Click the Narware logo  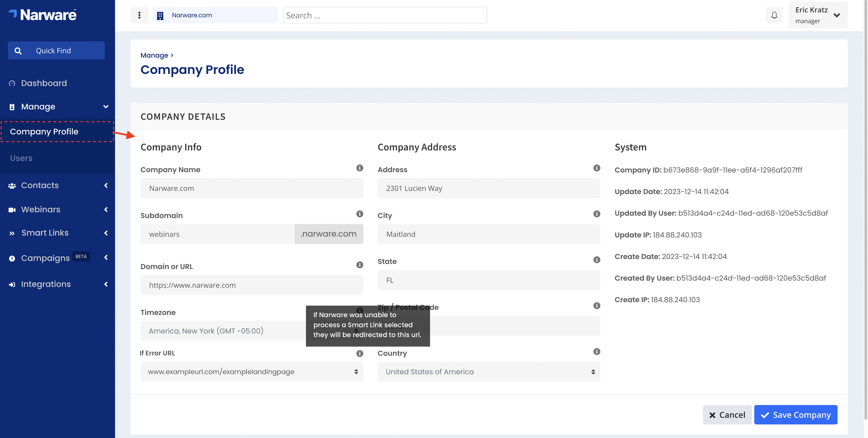pos(42,15)
